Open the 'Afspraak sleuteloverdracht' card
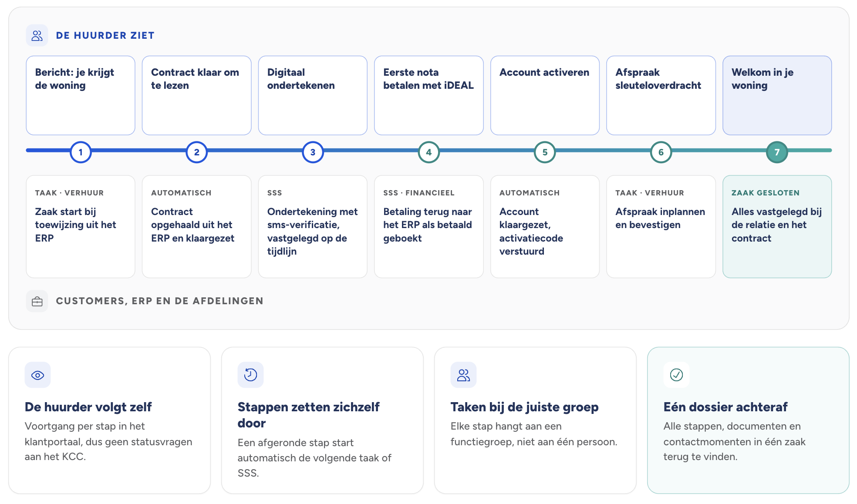This screenshot has width=857, height=504. (661, 95)
